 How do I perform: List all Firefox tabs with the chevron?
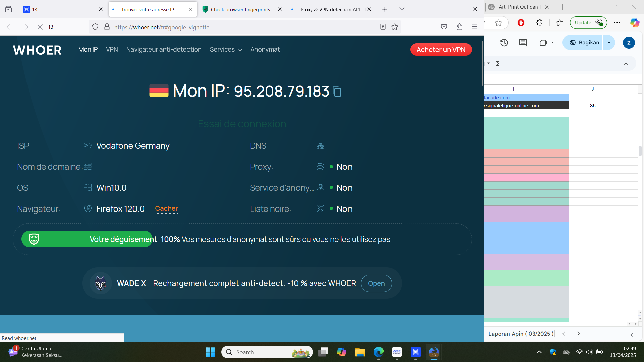[402, 9]
